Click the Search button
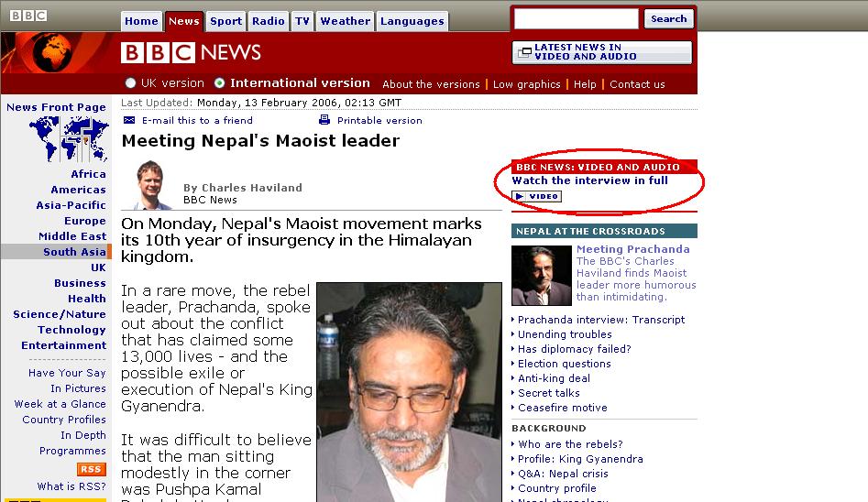868x502 pixels. (669, 19)
